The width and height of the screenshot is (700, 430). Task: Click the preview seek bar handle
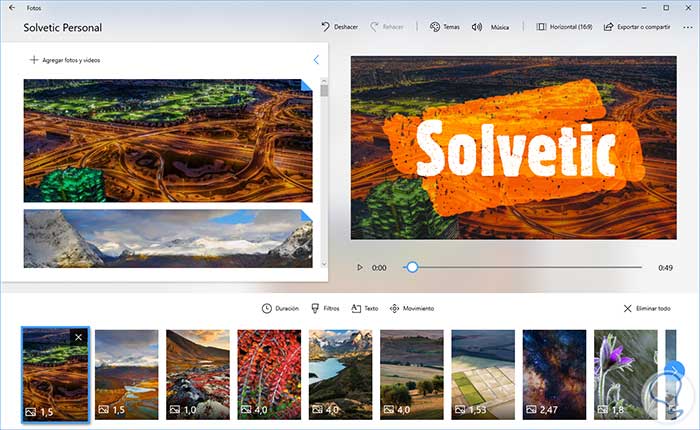tap(412, 267)
